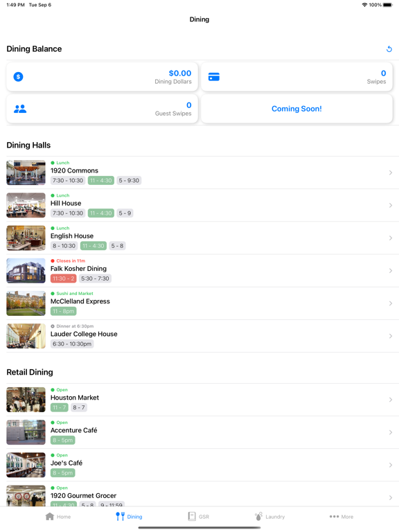Tap Lauder 6:30 - 10:30pm badge
Viewport: 399px width, 532px height.
pyautogui.click(x=72, y=344)
